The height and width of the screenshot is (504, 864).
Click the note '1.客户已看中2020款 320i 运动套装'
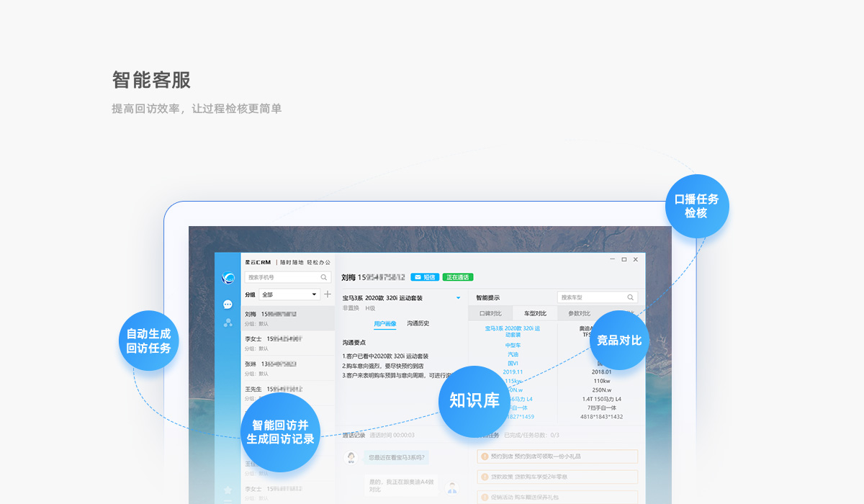(385, 356)
